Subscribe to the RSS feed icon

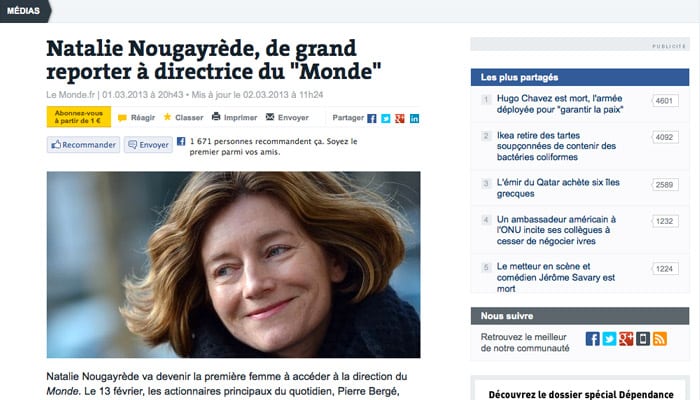tap(660, 339)
